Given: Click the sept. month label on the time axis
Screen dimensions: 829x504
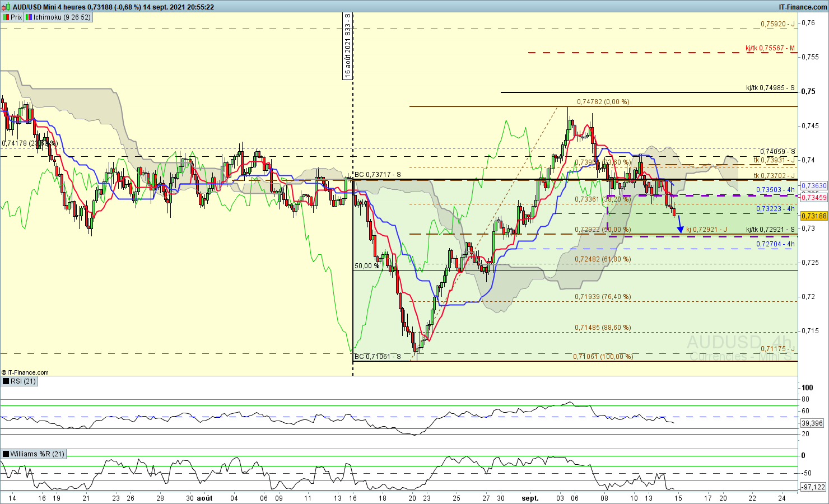Looking at the screenshot, I should tap(530, 498).
